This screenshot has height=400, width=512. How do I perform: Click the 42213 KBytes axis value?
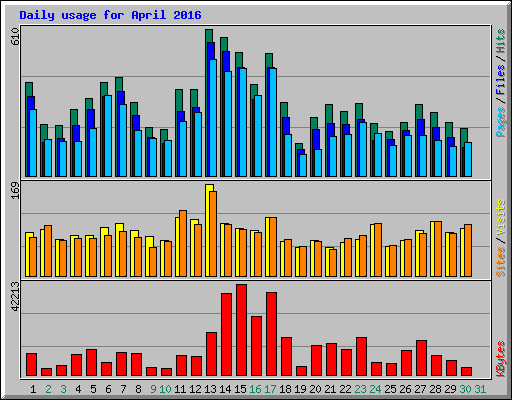15,296
